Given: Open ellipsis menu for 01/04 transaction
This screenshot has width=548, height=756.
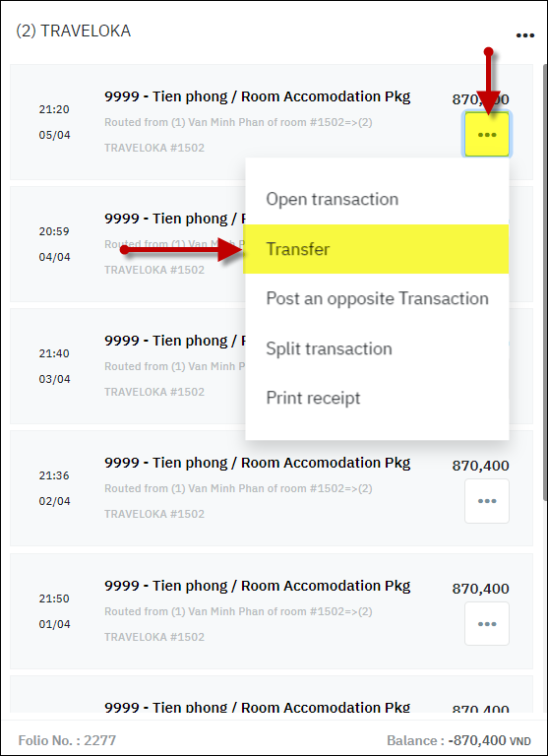Looking at the screenshot, I should click(487, 624).
